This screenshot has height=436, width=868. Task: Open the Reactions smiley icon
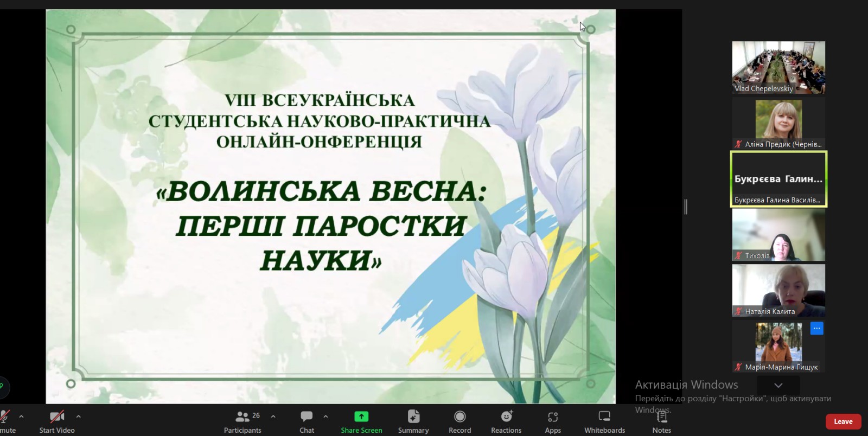pyautogui.click(x=507, y=416)
